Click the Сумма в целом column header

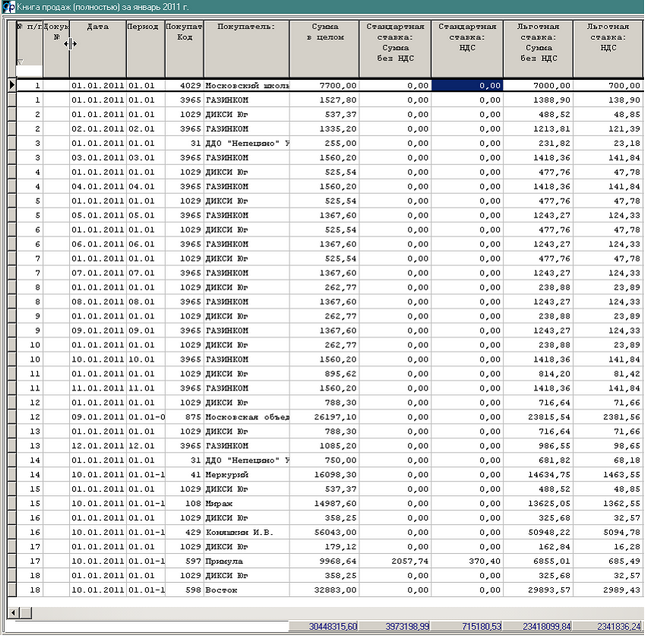pos(324,49)
